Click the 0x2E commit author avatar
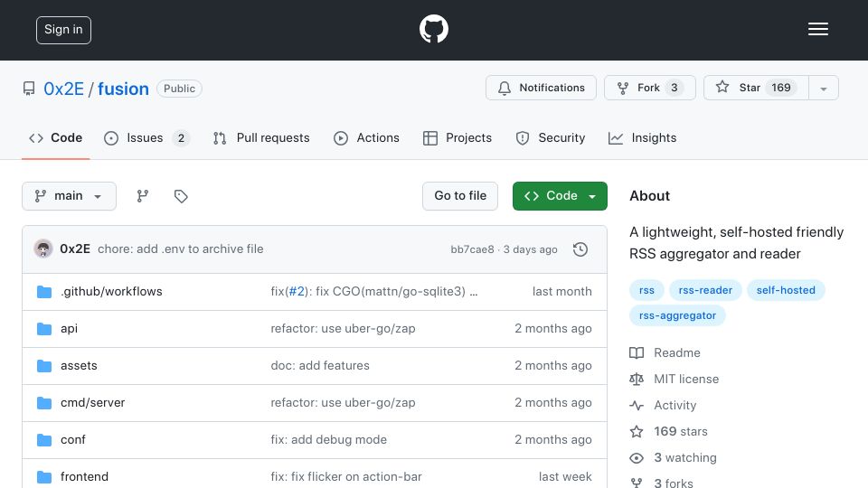868x488 pixels. pyautogui.click(x=43, y=249)
